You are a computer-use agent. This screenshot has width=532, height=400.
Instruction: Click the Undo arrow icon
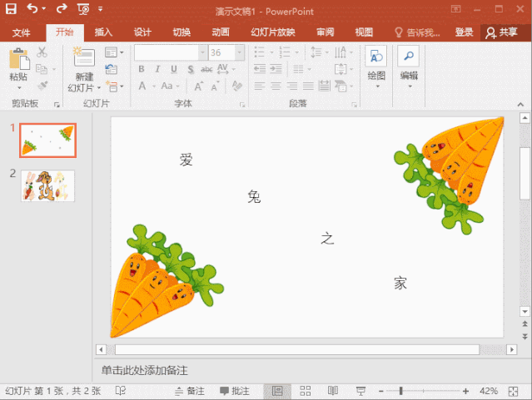point(32,8)
